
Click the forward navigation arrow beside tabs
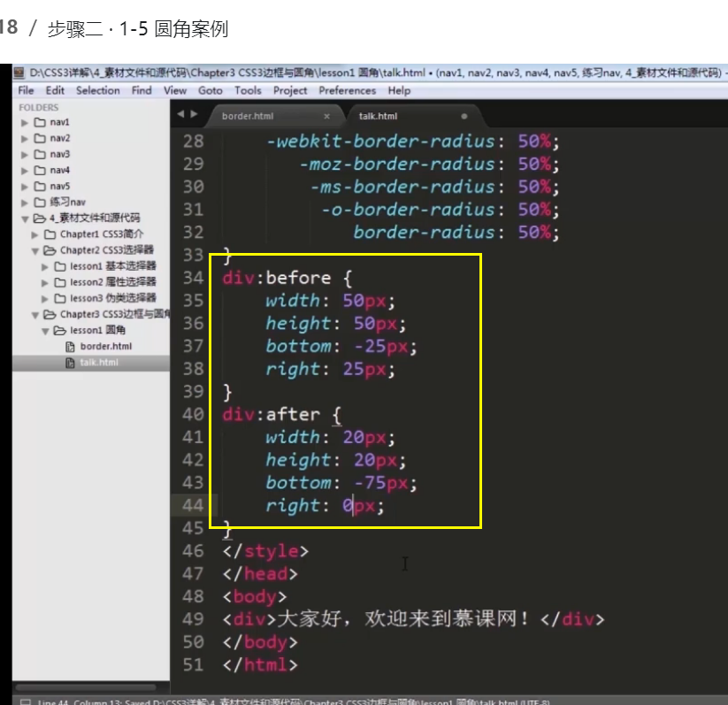[x=194, y=114]
